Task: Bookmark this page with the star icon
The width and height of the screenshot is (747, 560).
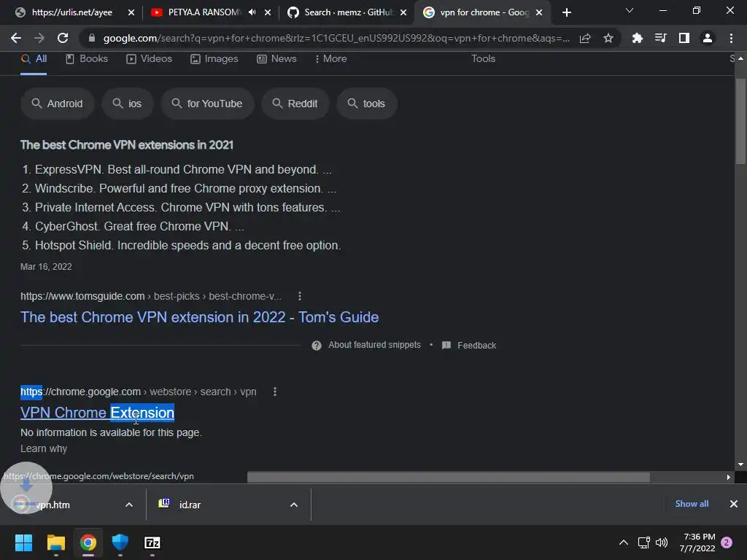Action: tap(608, 38)
